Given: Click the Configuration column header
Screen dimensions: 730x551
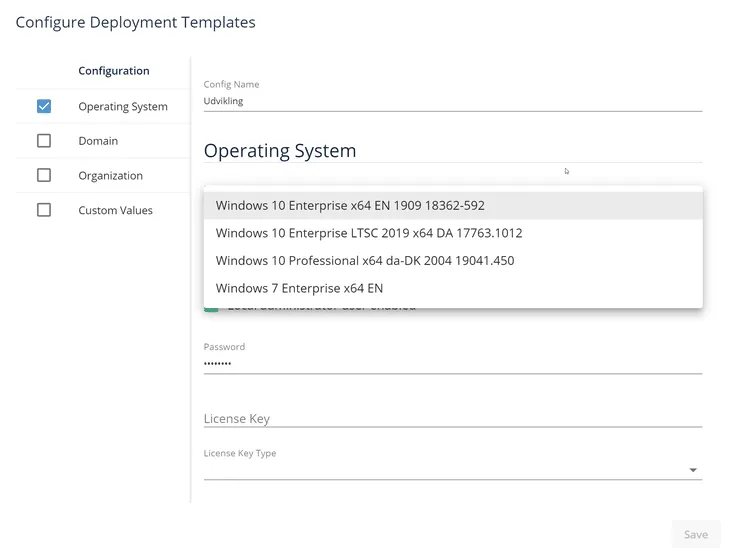Looking at the screenshot, I should click(x=114, y=71).
